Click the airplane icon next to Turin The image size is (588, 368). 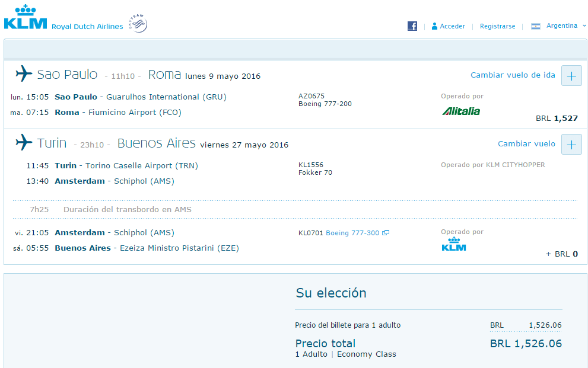click(x=24, y=142)
